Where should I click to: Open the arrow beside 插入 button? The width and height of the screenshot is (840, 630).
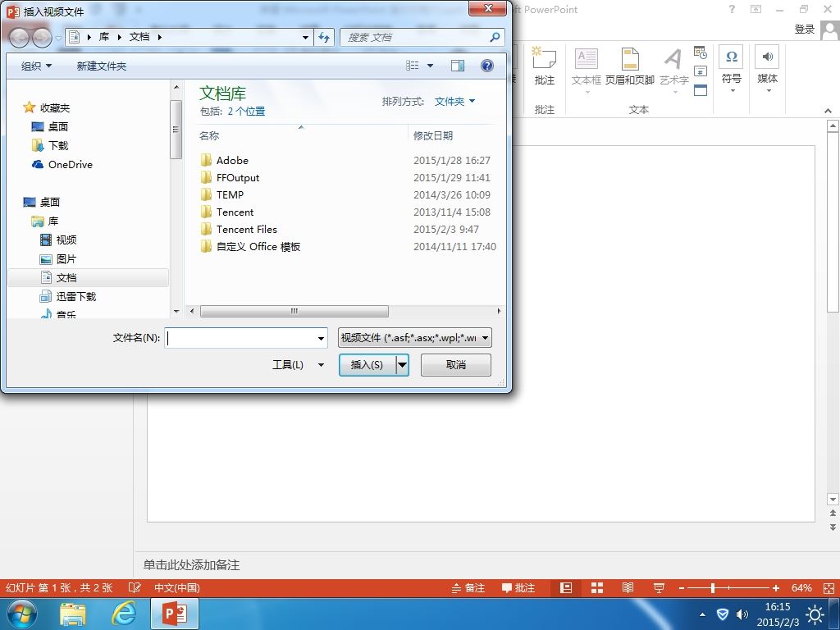point(402,365)
